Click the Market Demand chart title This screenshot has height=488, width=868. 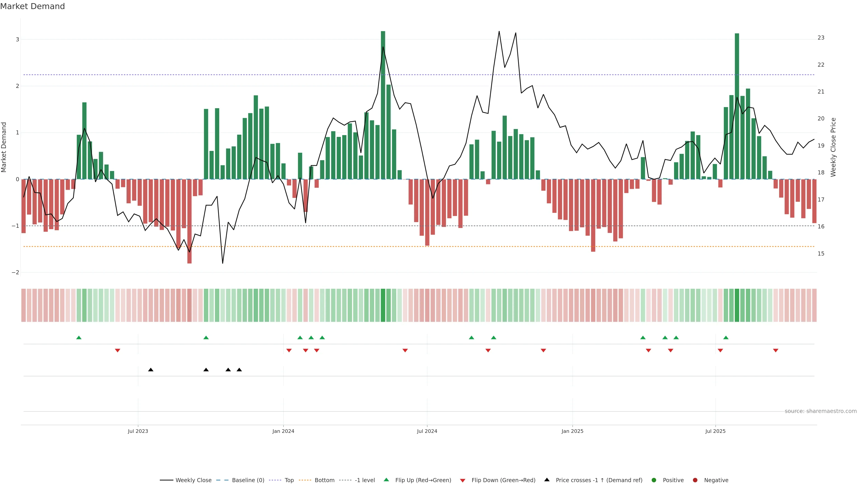[x=32, y=6]
